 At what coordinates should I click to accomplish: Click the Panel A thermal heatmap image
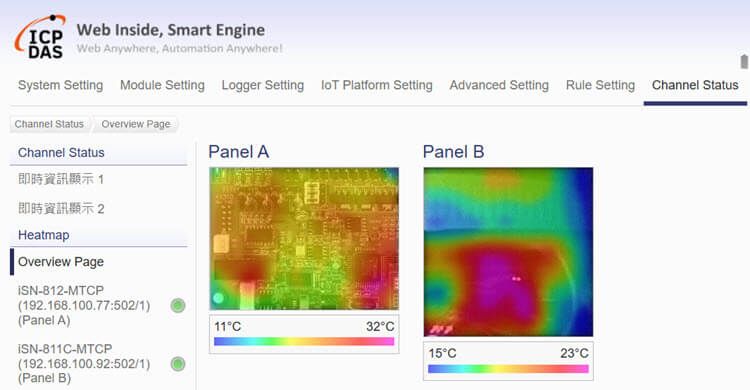pos(304,238)
